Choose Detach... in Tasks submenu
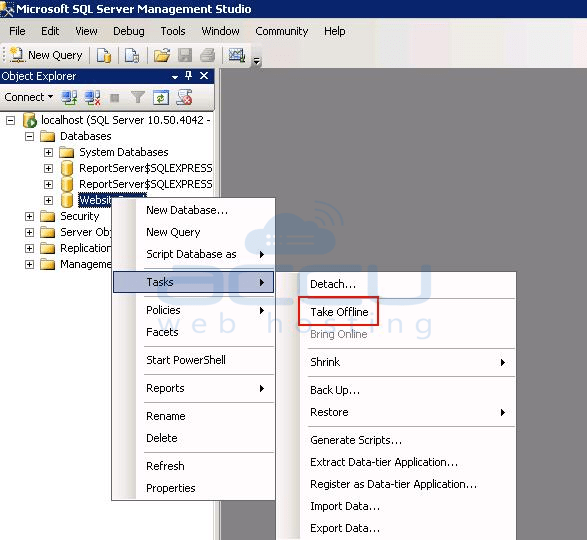This screenshot has height=540, width=587. [x=396, y=284]
